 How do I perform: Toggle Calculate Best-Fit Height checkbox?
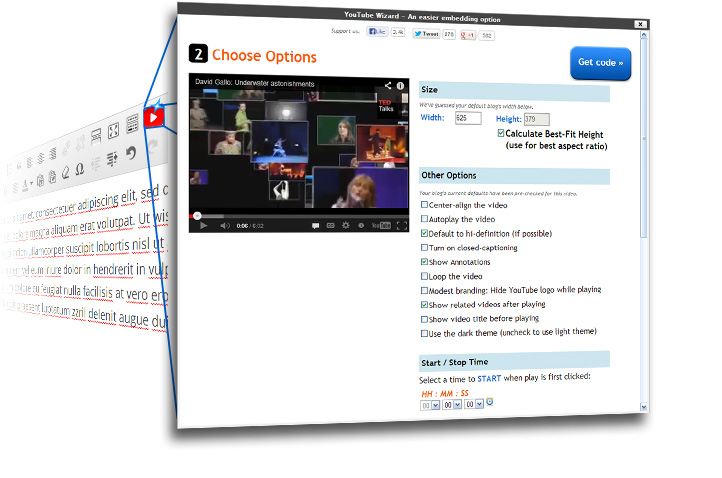[x=501, y=133]
